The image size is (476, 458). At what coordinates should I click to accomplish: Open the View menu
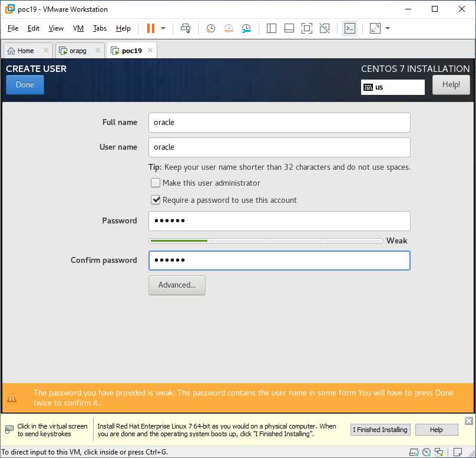click(56, 28)
